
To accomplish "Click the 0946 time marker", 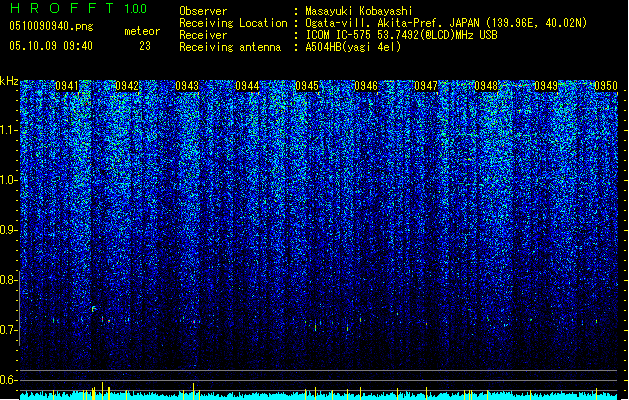I will (x=366, y=86).
